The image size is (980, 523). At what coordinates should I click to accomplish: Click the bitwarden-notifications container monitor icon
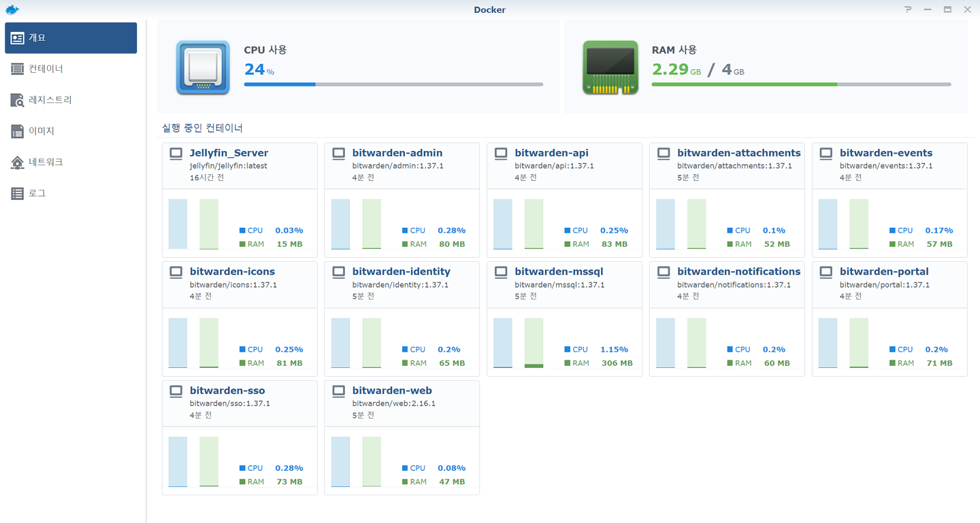click(x=664, y=272)
